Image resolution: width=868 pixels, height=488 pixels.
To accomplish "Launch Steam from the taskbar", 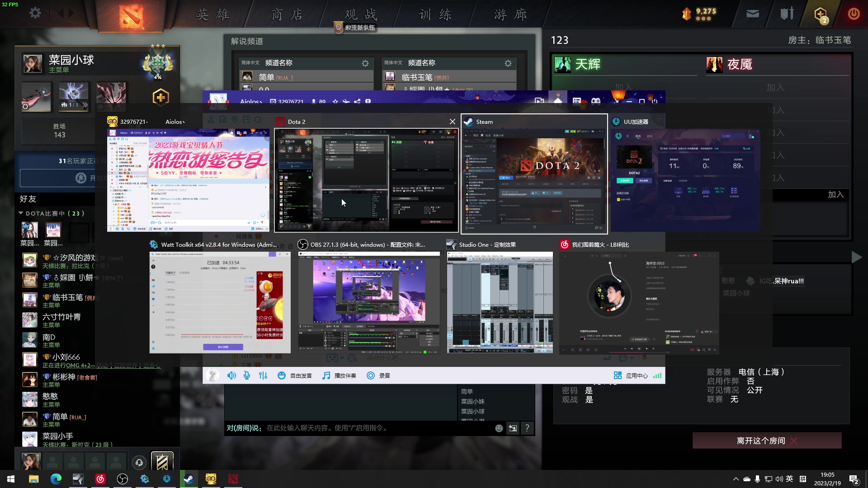I will [189, 479].
